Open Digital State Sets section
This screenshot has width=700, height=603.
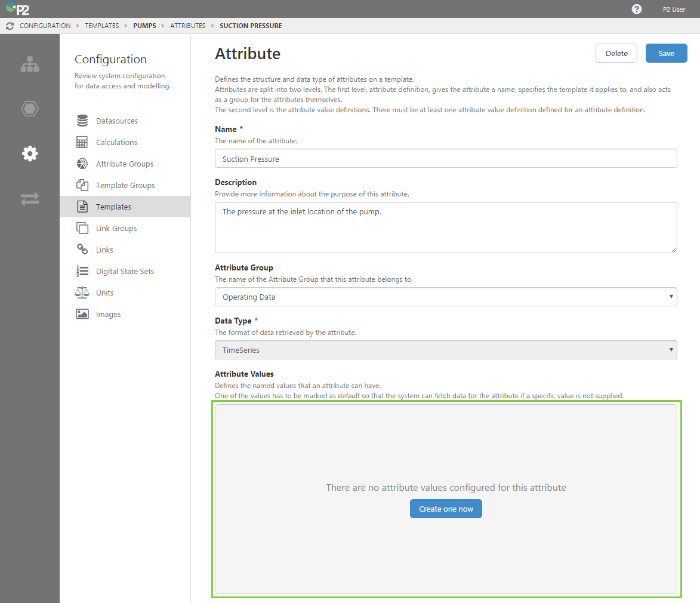pyautogui.click(x=125, y=272)
